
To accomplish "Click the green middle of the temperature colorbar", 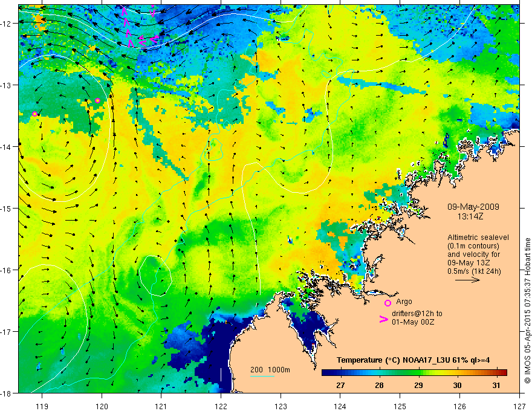I will 414,372.
